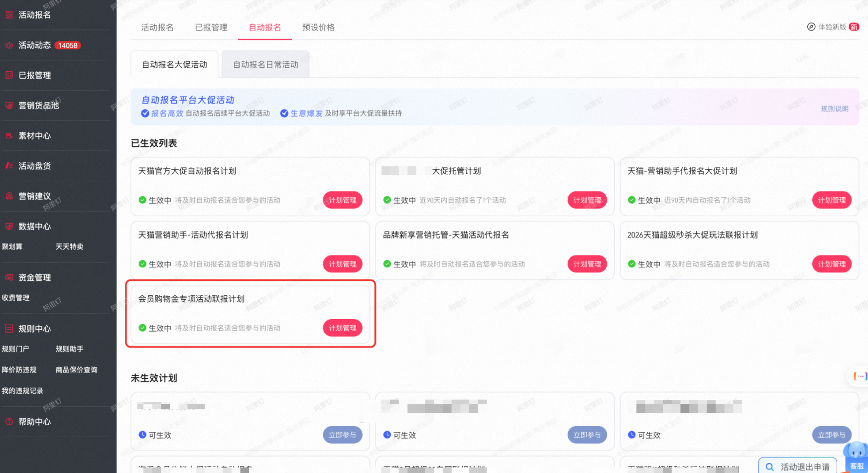Open the 规则说明 link

point(835,109)
